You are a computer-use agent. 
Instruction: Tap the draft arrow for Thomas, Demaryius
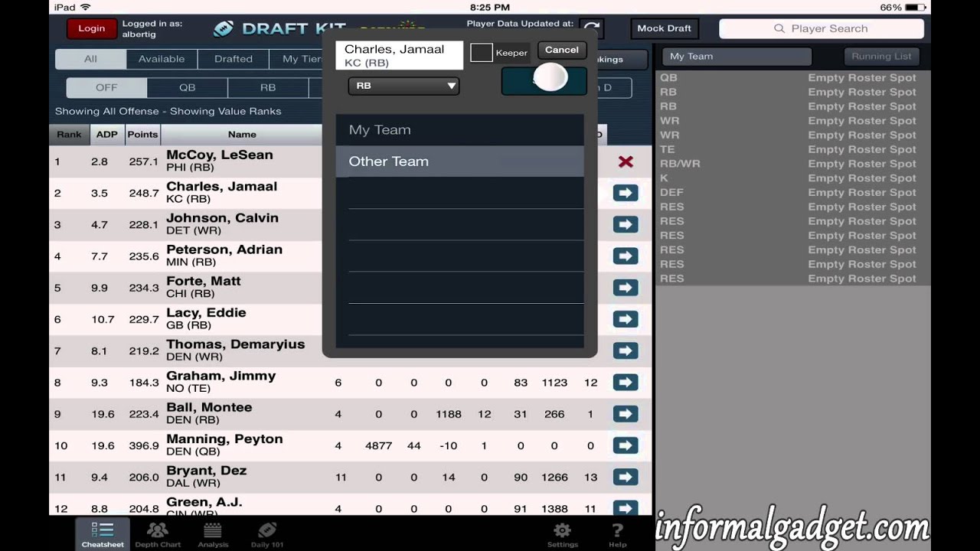click(626, 350)
